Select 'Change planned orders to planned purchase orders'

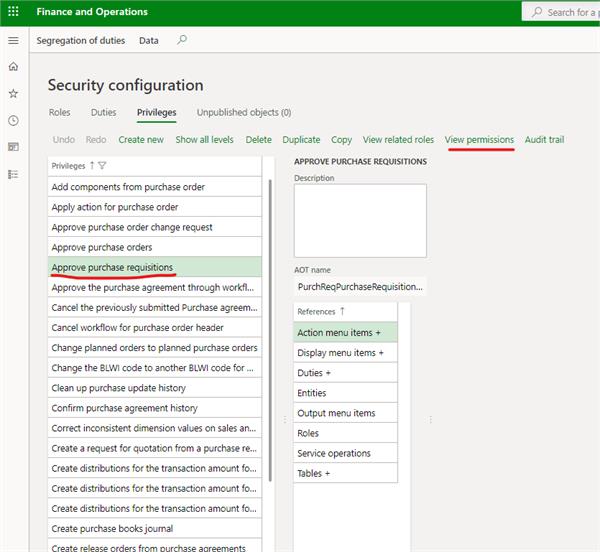point(155,347)
